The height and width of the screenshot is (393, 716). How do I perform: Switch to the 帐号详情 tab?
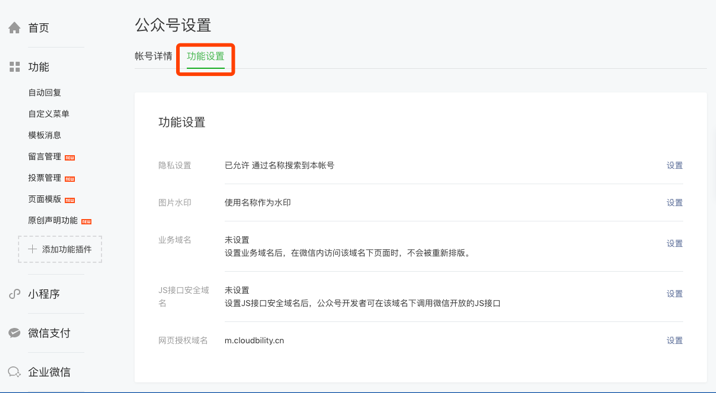[x=153, y=56]
